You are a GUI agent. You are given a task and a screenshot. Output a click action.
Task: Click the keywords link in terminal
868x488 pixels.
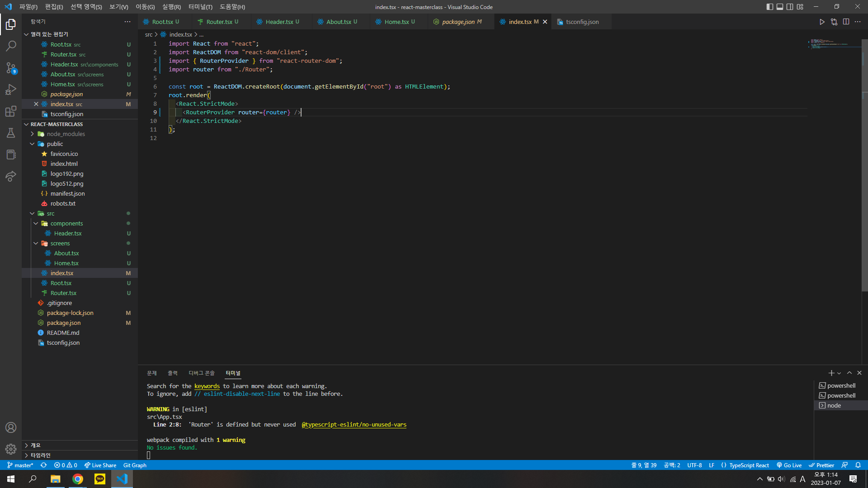pos(207,386)
